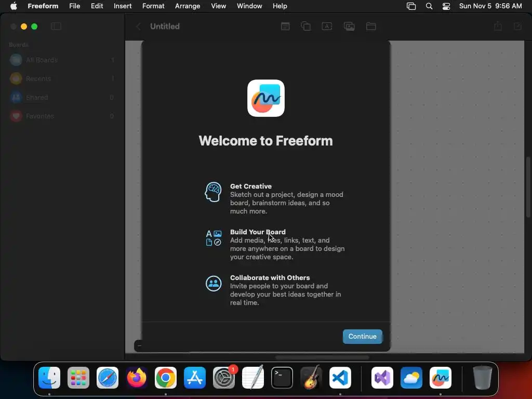532x399 pixels.
Task: Select the sticky note tool in toolbar
Action: pyautogui.click(x=285, y=26)
